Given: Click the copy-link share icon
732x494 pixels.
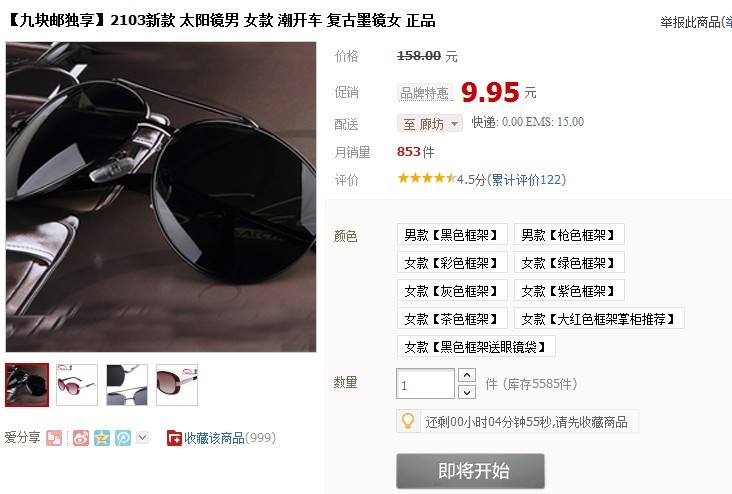Looking at the screenshot, I should pyautogui.click(x=54, y=438).
